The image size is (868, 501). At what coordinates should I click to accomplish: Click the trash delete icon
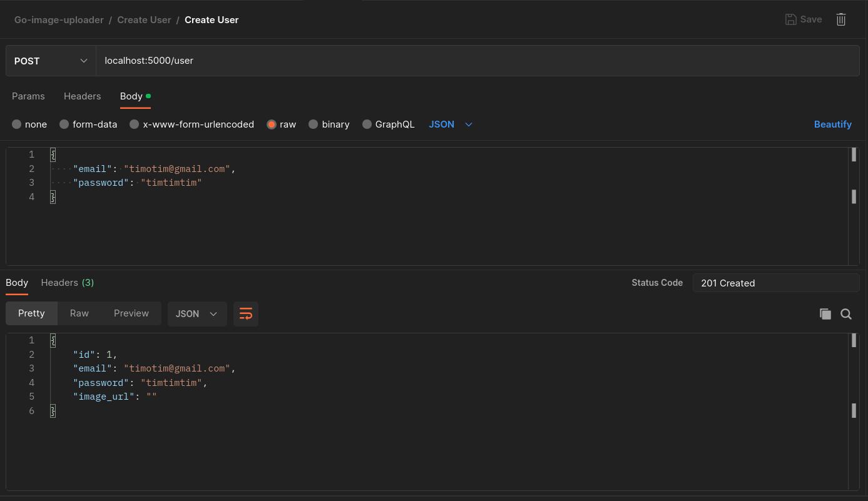pyautogui.click(x=840, y=19)
